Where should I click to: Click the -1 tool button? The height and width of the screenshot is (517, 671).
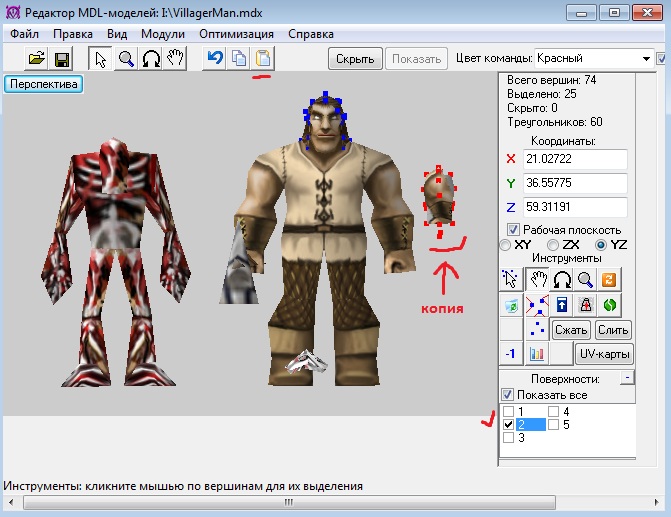pos(511,354)
